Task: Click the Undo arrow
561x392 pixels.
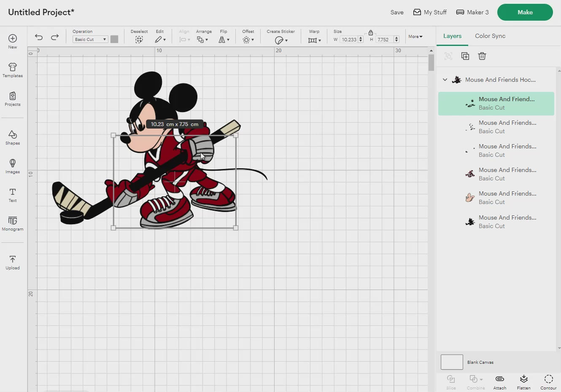Action: tap(39, 37)
